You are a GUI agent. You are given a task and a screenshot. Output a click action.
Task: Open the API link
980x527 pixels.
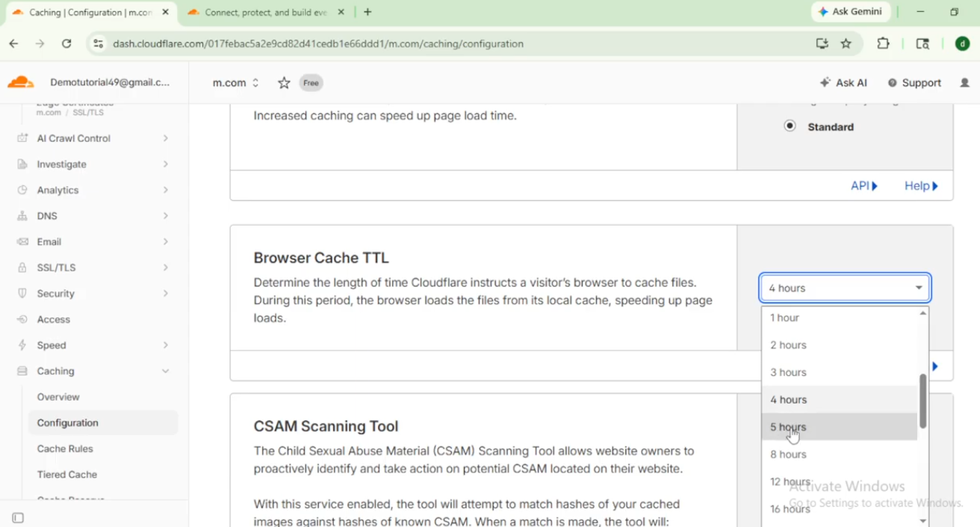point(864,186)
